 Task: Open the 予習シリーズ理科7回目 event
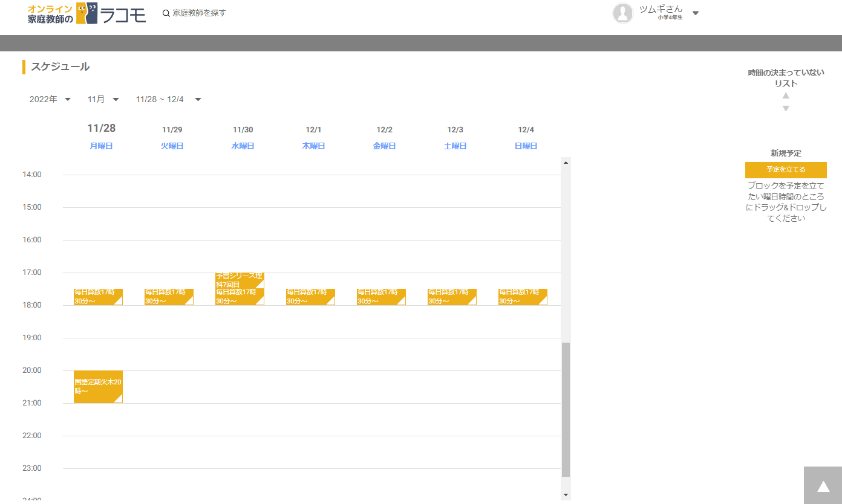(x=240, y=280)
